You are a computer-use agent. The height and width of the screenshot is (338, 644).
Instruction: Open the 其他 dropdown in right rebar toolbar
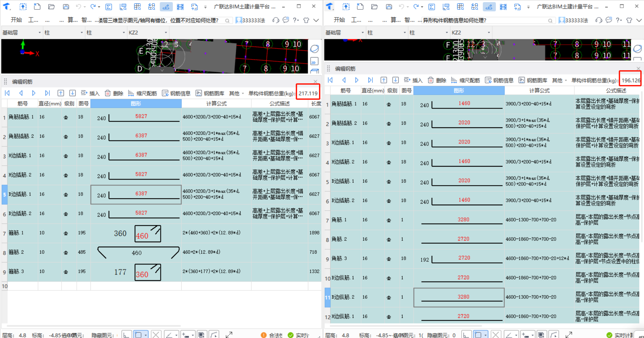[559, 80]
